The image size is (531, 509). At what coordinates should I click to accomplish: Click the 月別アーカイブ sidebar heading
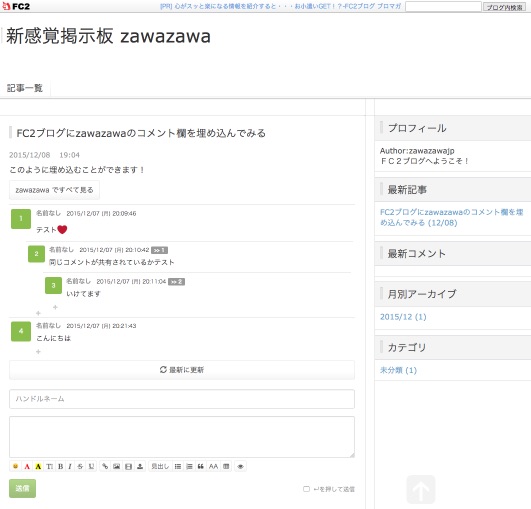tap(422, 294)
